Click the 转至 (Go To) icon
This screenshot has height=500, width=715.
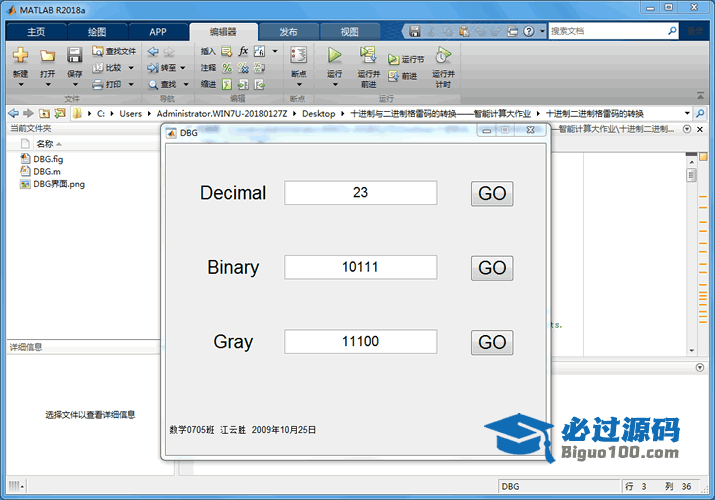(x=153, y=68)
